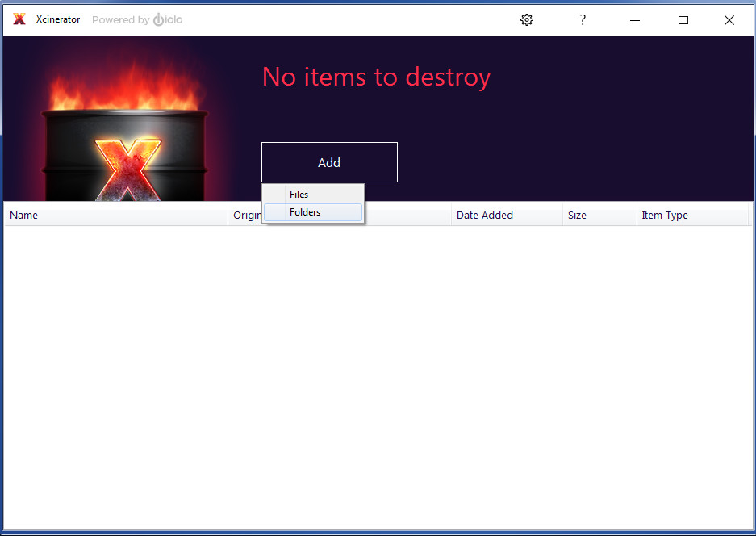Viewport: 756px width, 536px height.
Task: Close the Xcinerator window
Action: (729, 19)
